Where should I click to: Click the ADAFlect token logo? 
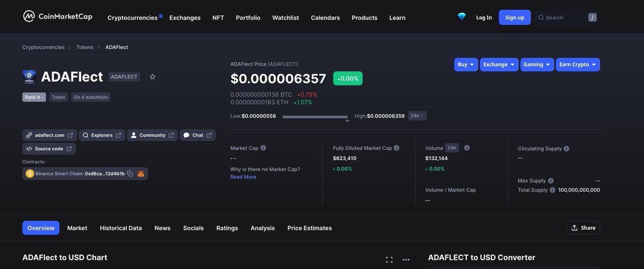click(x=29, y=77)
